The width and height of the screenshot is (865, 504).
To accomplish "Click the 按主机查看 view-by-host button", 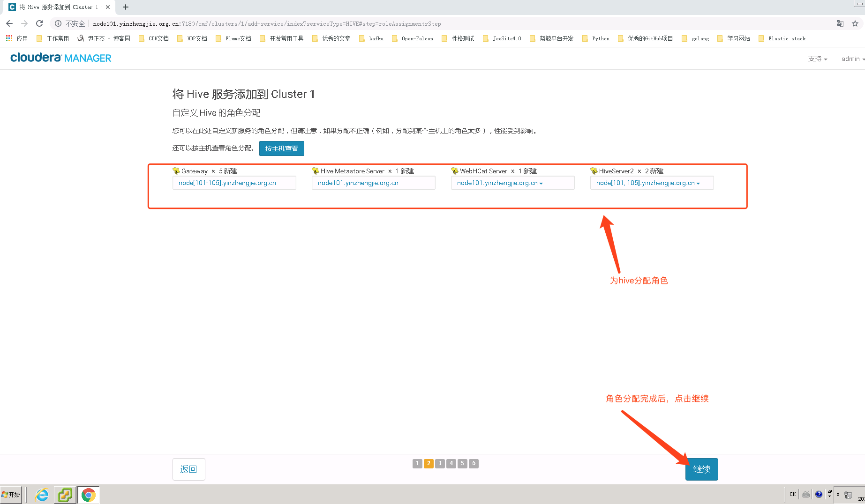I will (x=281, y=148).
